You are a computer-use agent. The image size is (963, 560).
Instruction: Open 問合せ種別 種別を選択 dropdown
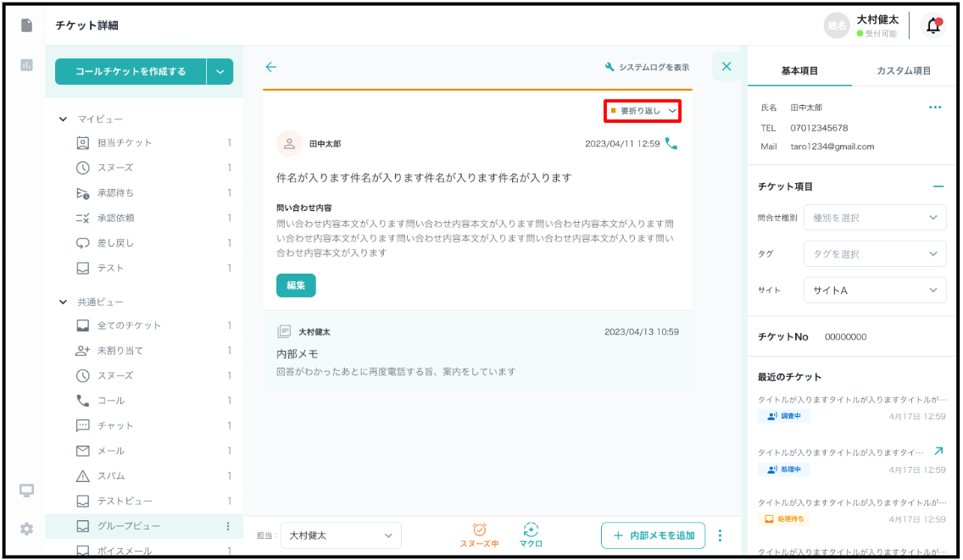(x=875, y=218)
